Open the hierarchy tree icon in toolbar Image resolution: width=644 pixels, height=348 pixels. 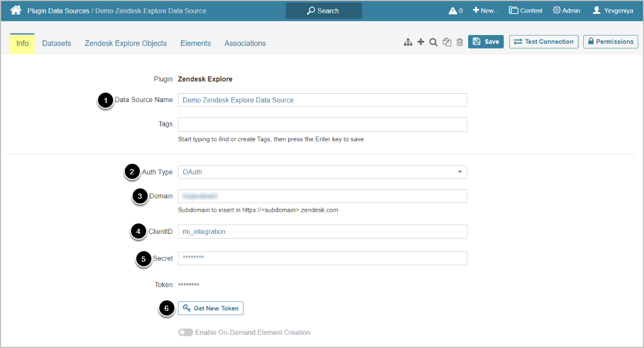(408, 42)
